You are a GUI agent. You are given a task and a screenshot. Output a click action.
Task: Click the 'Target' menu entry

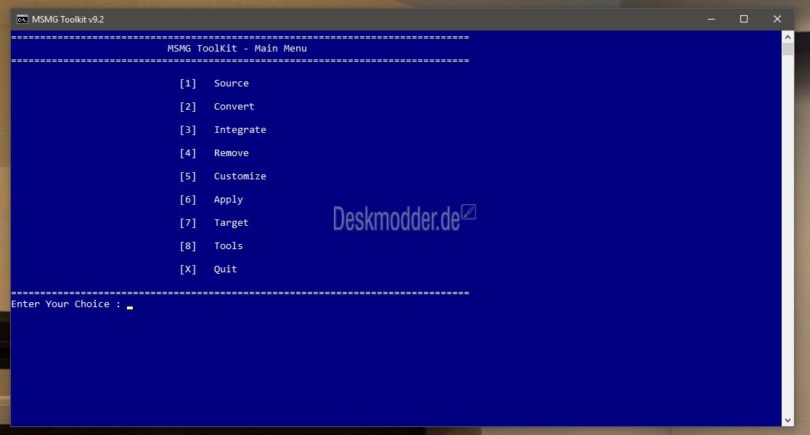click(x=231, y=223)
